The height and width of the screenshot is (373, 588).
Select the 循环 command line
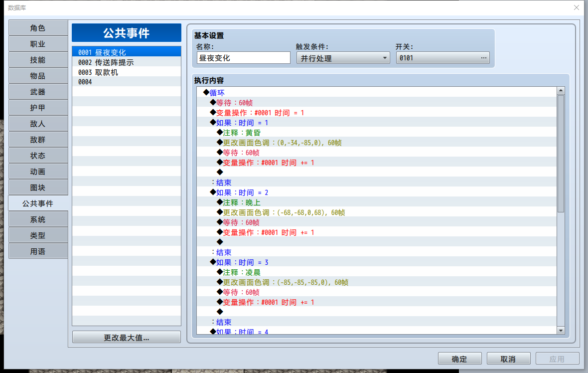[377, 93]
